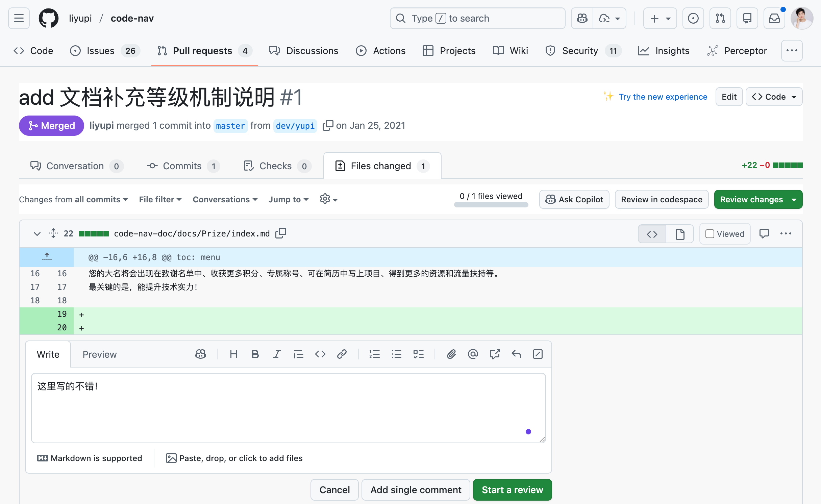Click the Bold formatting icon
Image resolution: width=821 pixels, height=504 pixels.
255,354
